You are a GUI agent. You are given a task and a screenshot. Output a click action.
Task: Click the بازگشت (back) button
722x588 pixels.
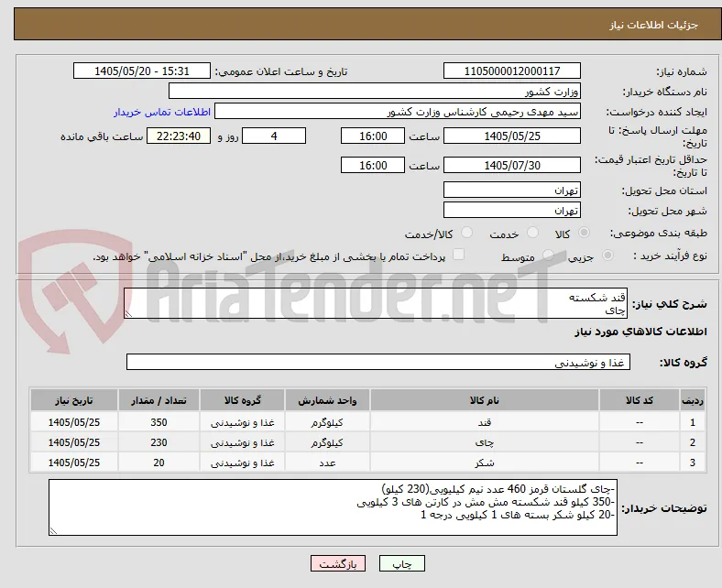(337, 563)
